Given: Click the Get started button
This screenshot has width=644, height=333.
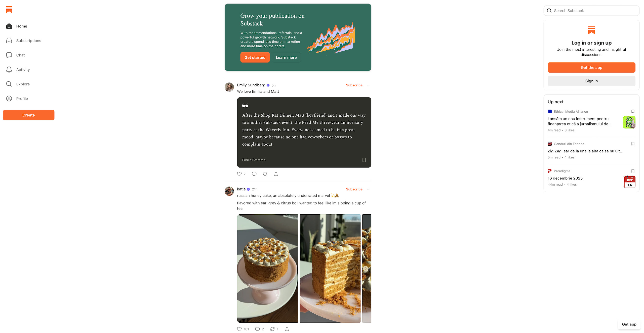Looking at the screenshot, I should 255,57.
